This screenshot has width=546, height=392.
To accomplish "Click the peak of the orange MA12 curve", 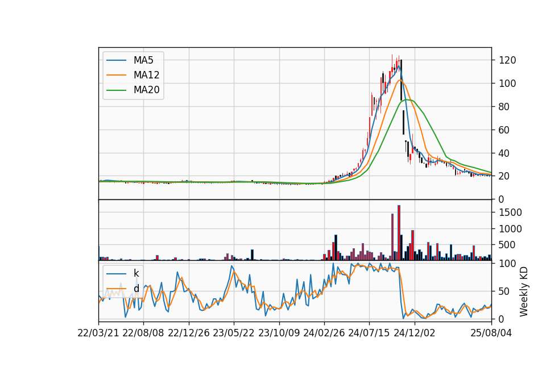I will coord(401,80).
